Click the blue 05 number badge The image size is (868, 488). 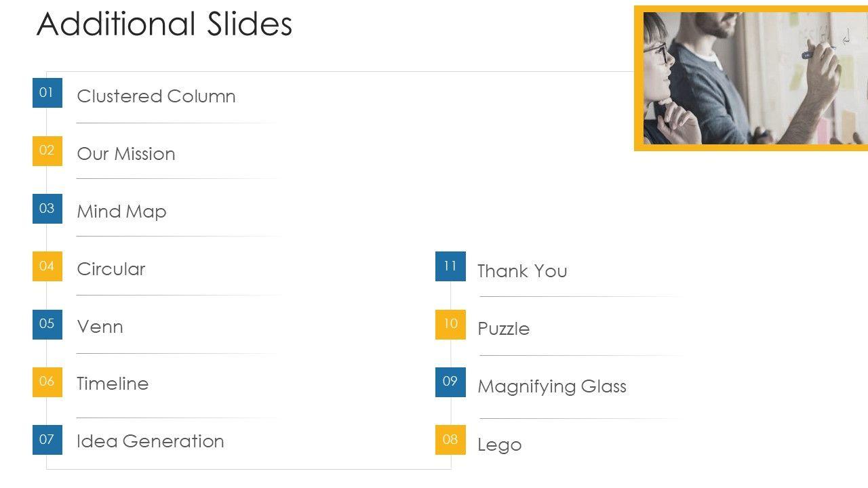tap(47, 324)
